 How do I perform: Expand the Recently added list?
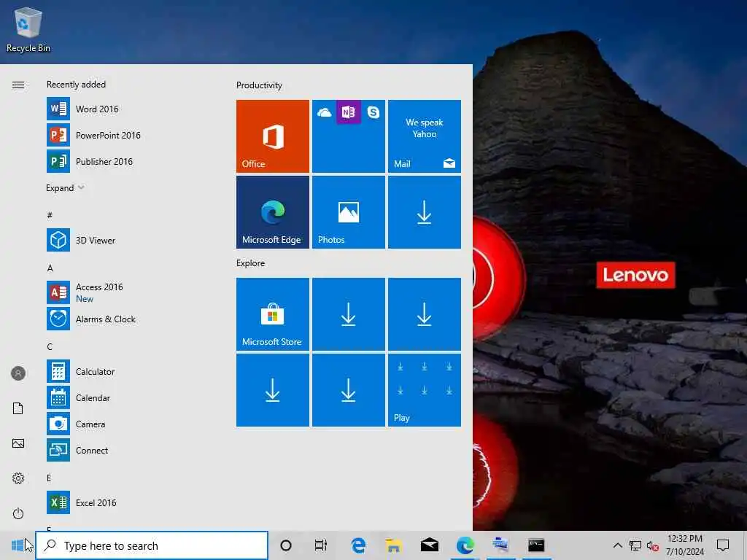click(65, 187)
